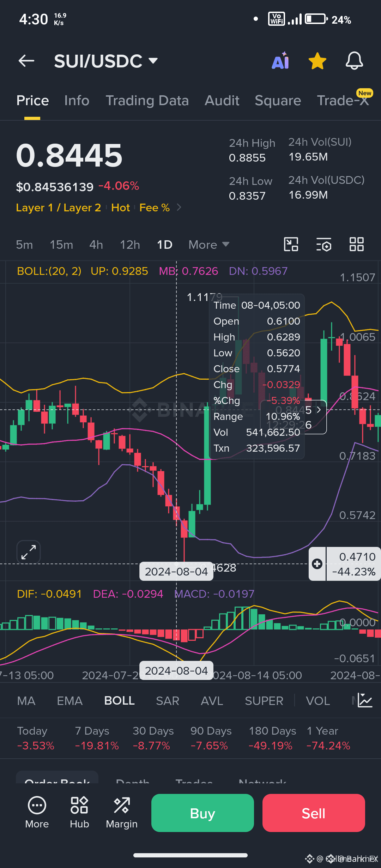381x868 pixels.
Task: Tap the battery icon in status bar
Action: click(316, 19)
